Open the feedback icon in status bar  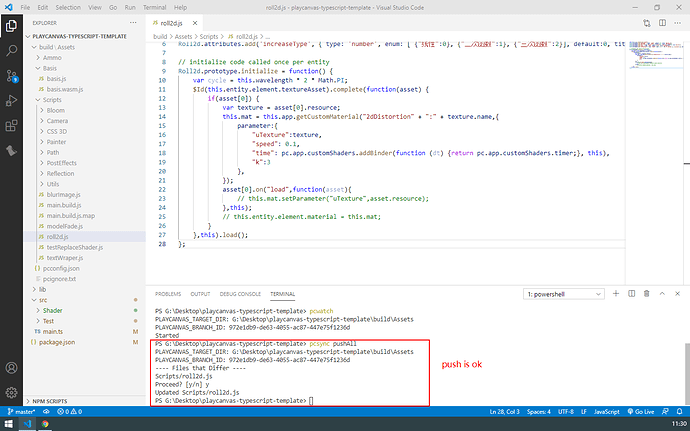[x=665, y=412]
